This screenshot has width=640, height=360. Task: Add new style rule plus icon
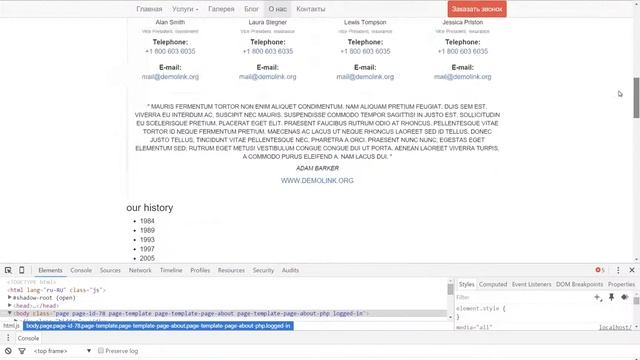[598, 297]
